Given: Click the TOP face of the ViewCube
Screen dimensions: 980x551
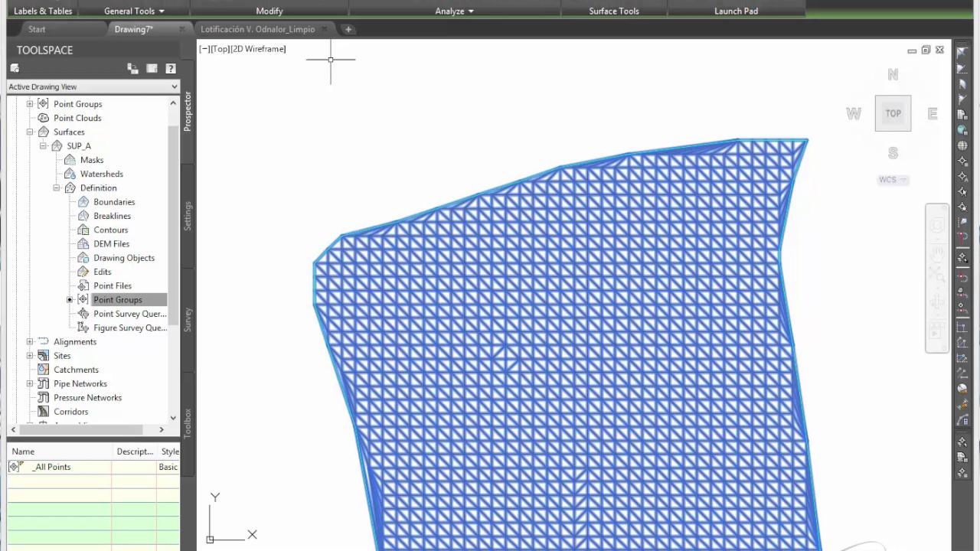Looking at the screenshot, I should click(893, 113).
